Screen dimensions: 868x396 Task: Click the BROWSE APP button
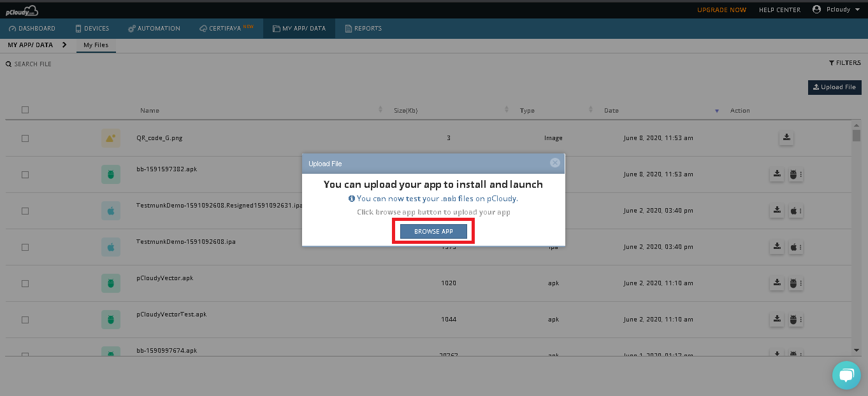pos(433,232)
